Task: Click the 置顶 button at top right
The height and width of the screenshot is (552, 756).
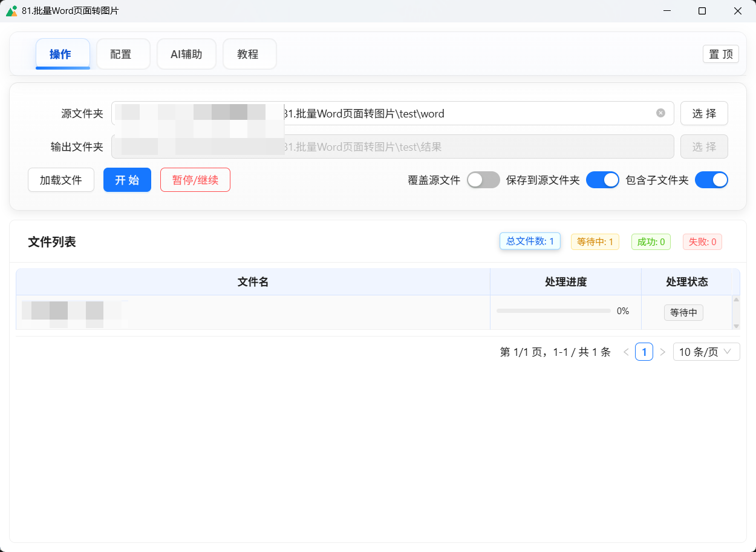Action: (x=720, y=54)
